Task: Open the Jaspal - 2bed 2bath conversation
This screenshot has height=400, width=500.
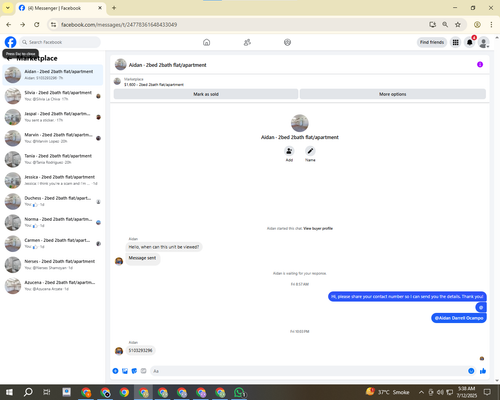Action: [x=53, y=117]
